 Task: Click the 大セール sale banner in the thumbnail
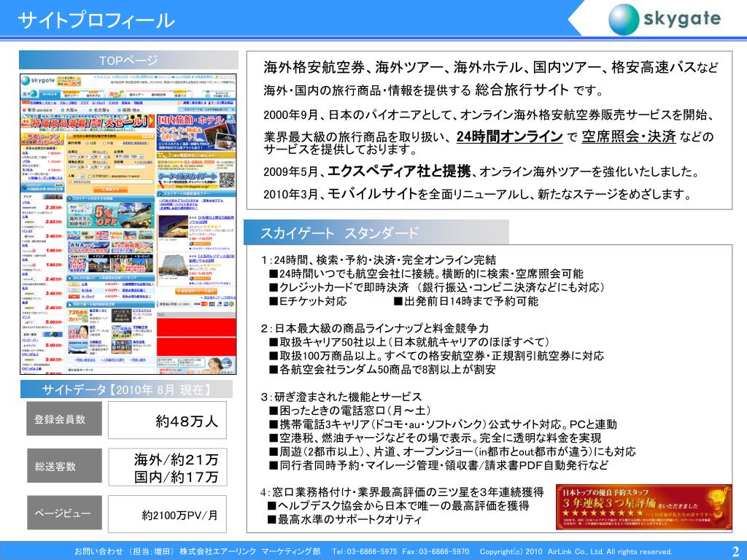88,122
